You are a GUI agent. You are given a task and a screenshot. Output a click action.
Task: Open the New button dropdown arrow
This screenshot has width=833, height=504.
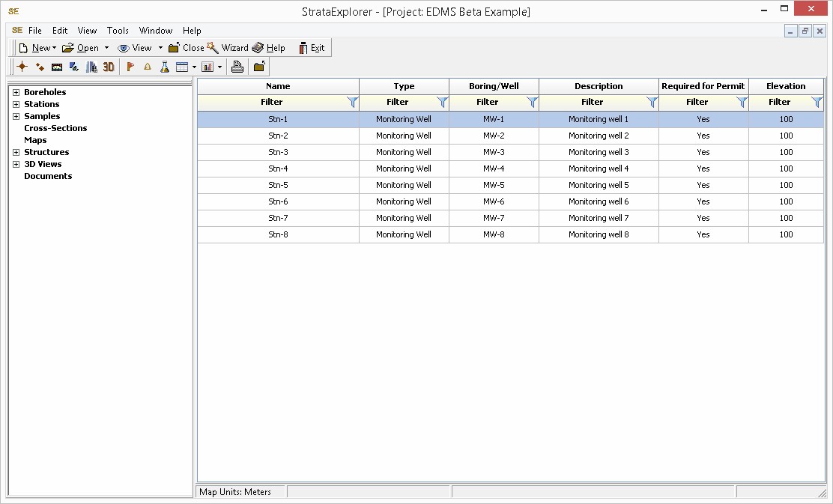coord(55,48)
